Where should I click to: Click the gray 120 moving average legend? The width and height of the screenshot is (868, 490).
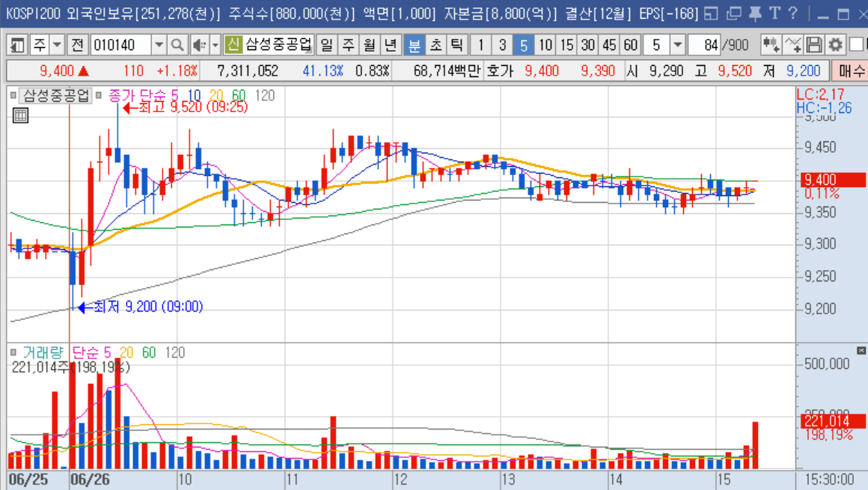pyautogui.click(x=265, y=95)
